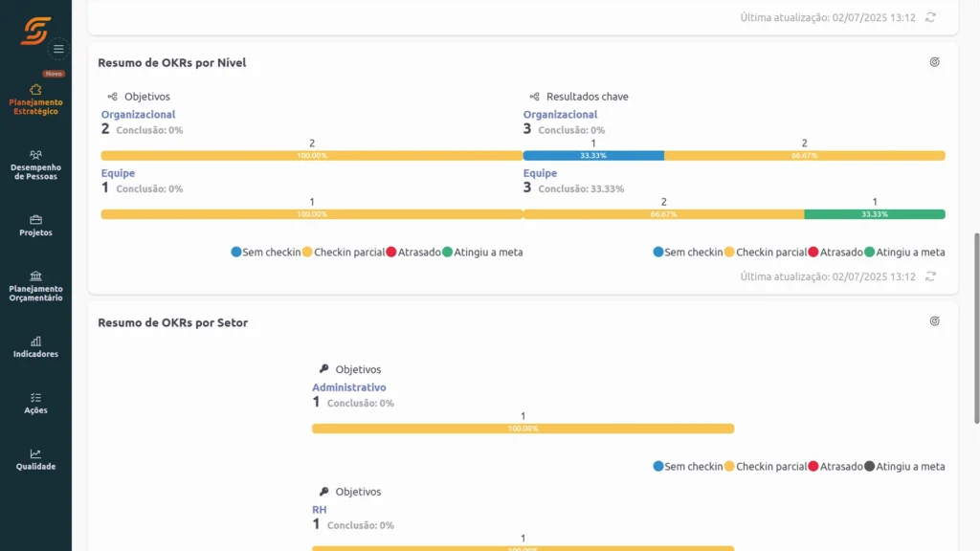Viewport: 980px width, 551px height.
Task: Toggle Checkin parcial in the Setor legend
Action: (x=765, y=467)
